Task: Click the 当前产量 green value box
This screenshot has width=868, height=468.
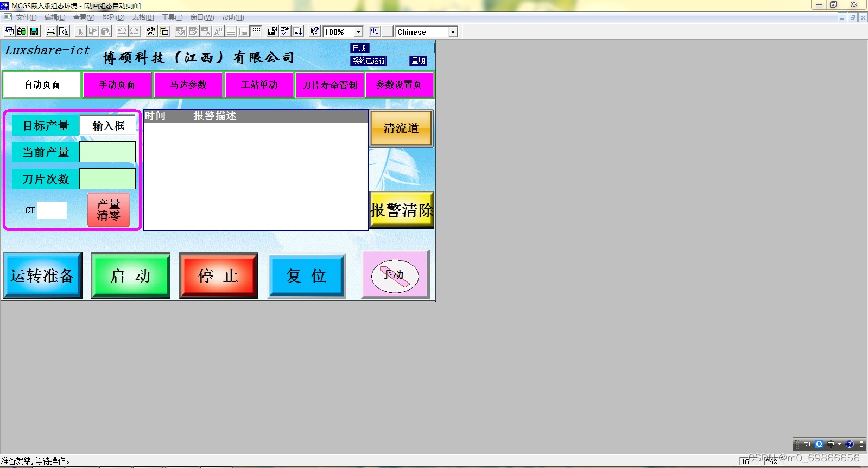Action: (x=107, y=152)
